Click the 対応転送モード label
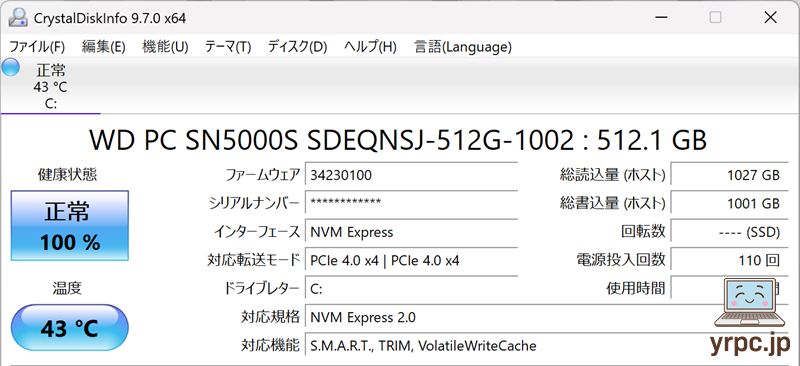Viewport: 800px width, 366px height. [x=254, y=261]
